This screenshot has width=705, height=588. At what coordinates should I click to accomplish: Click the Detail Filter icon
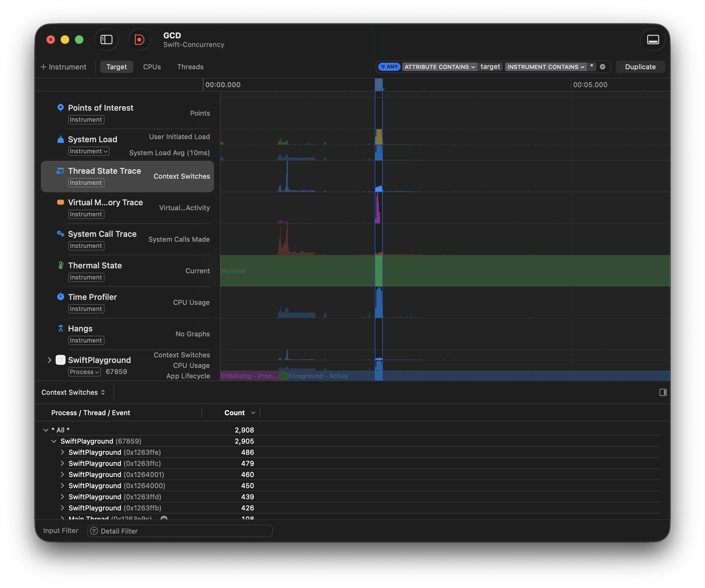[x=94, y=530]
